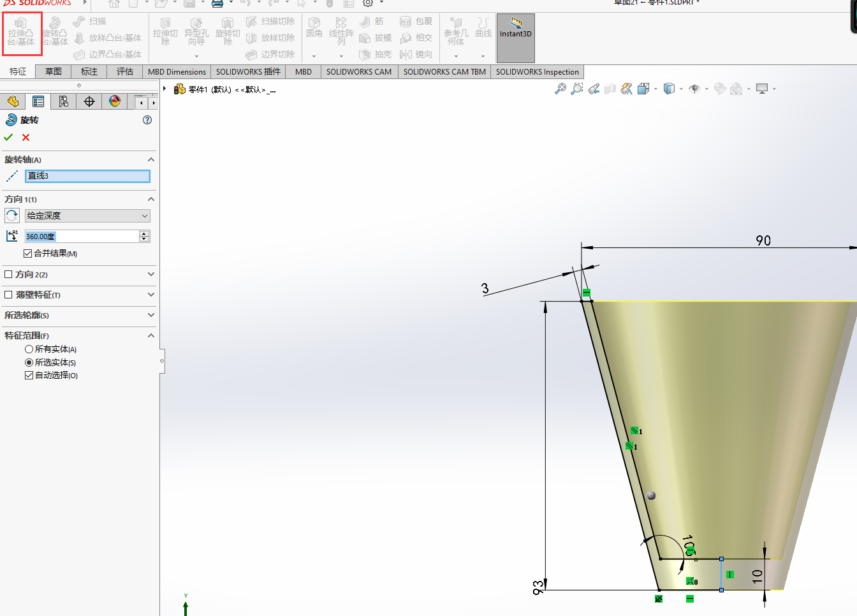Open the 异型孔向导 hole wizard
857x616 pixels.
[196, 32]
